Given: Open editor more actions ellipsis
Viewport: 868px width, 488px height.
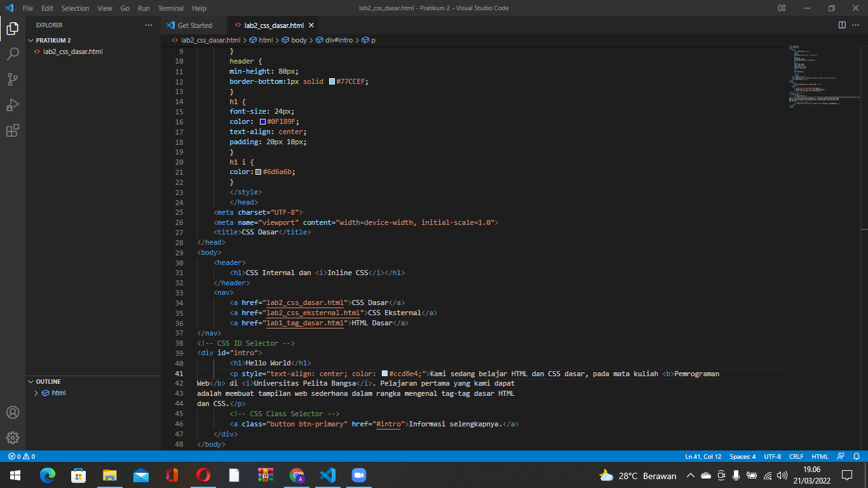Looking at the screenshot, I should click(857, 25).
